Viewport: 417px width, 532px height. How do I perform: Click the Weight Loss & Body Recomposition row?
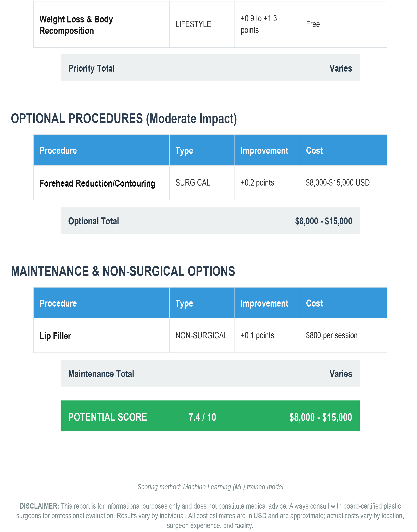(x=210, y=24)
